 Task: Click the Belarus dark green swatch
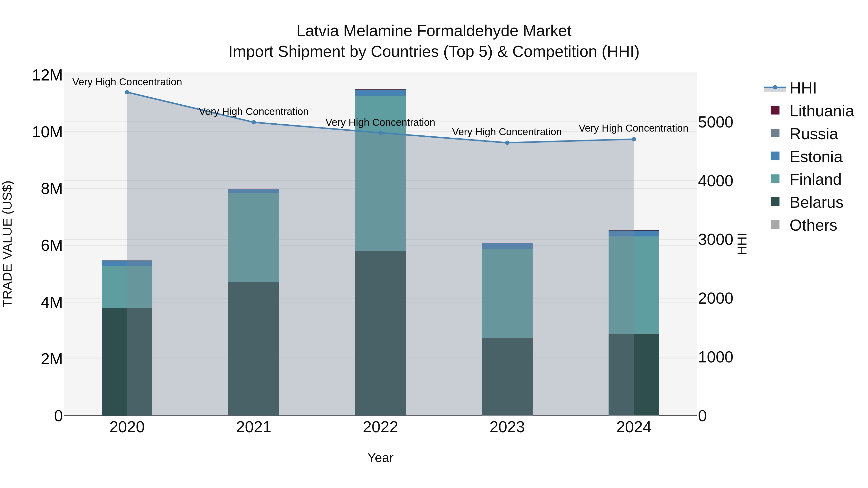(x=775, y=201)
